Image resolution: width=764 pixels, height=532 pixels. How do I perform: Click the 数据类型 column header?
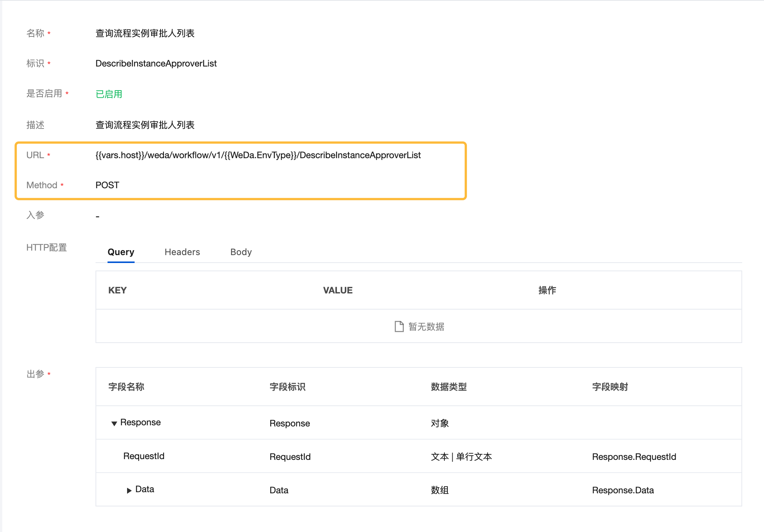point(449,387)
